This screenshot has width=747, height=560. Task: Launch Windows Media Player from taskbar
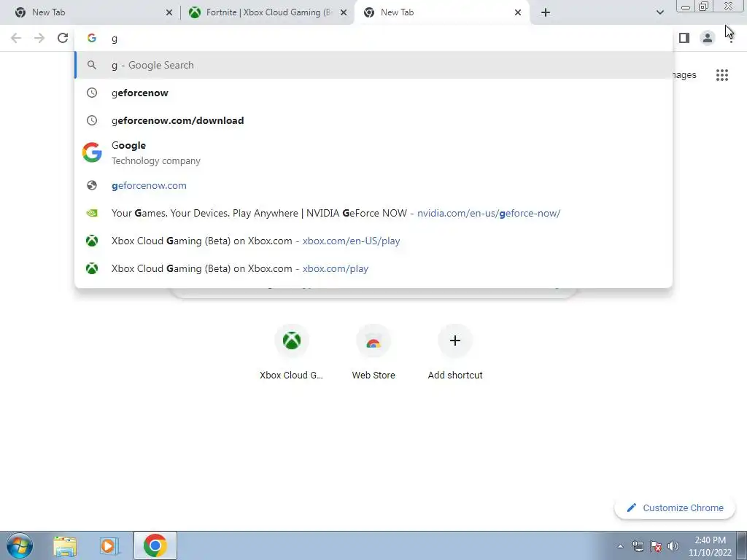(109, 545)
